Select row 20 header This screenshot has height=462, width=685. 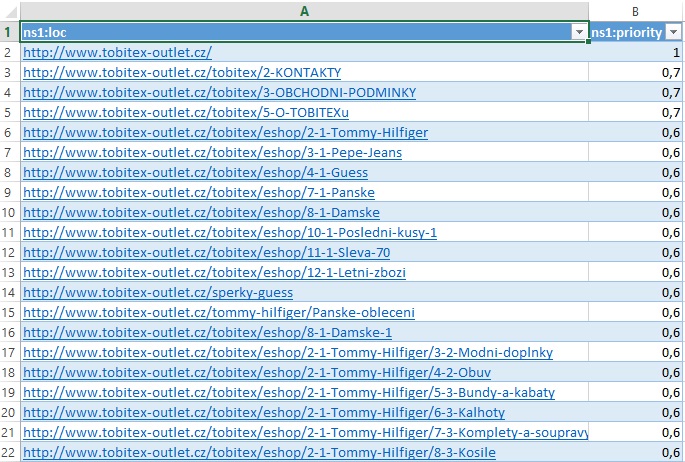10,413
